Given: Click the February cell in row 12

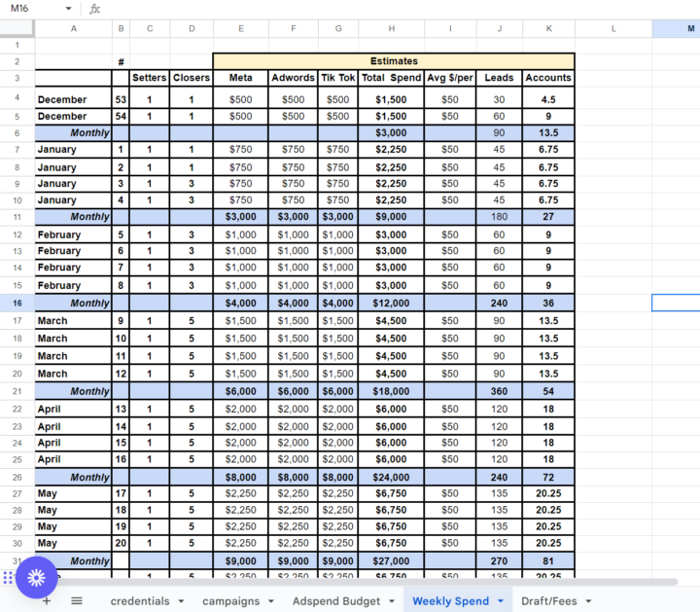Looking at the screenshot, I should click(x=74, y=234).
